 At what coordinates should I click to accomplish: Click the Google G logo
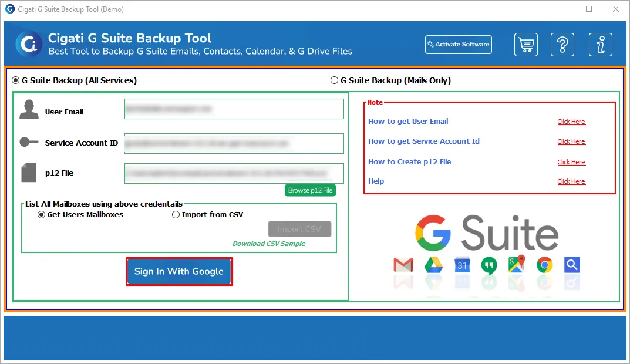click(433, 233)
